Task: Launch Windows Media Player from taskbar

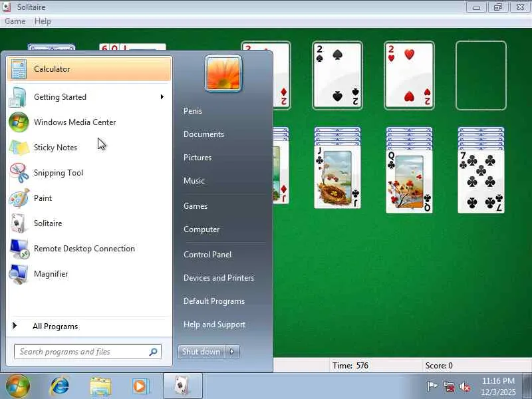Action: [140, 386]
